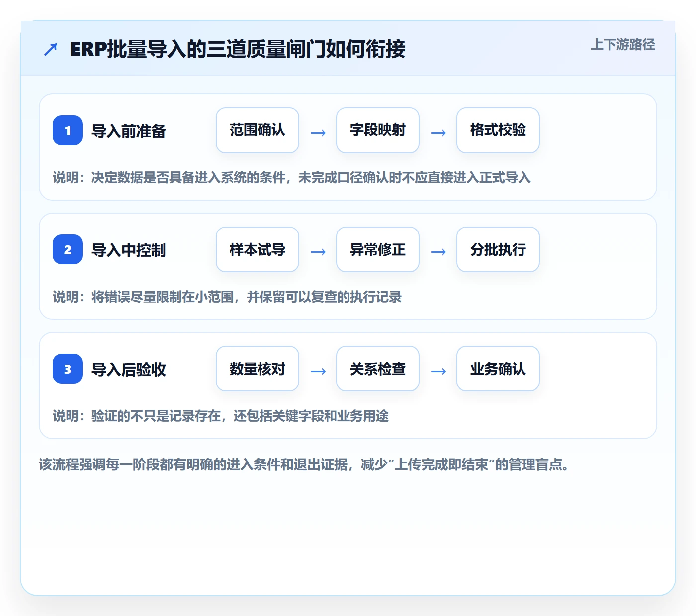This screenshot has height=616, width=696.
Task: Click the 异常修正 step chip
Action: pyautogui.click(x=378, y=249)
